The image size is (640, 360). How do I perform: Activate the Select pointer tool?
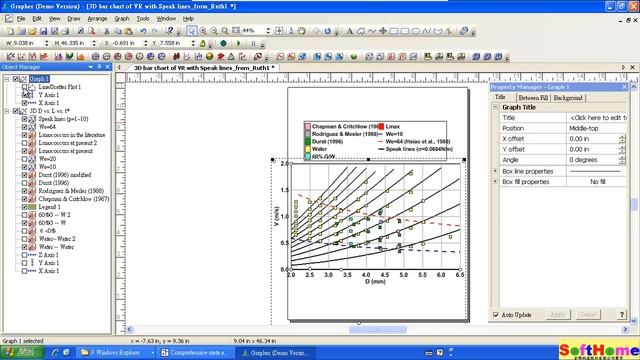tap(191, 31)
